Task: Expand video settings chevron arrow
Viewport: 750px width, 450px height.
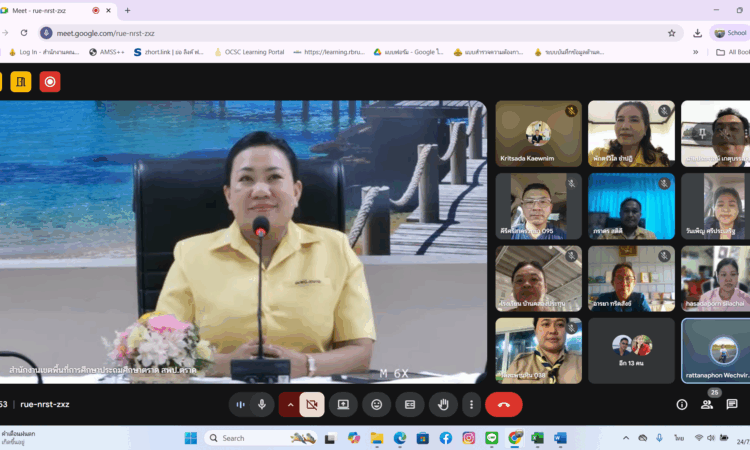Action: click(290, 405)
